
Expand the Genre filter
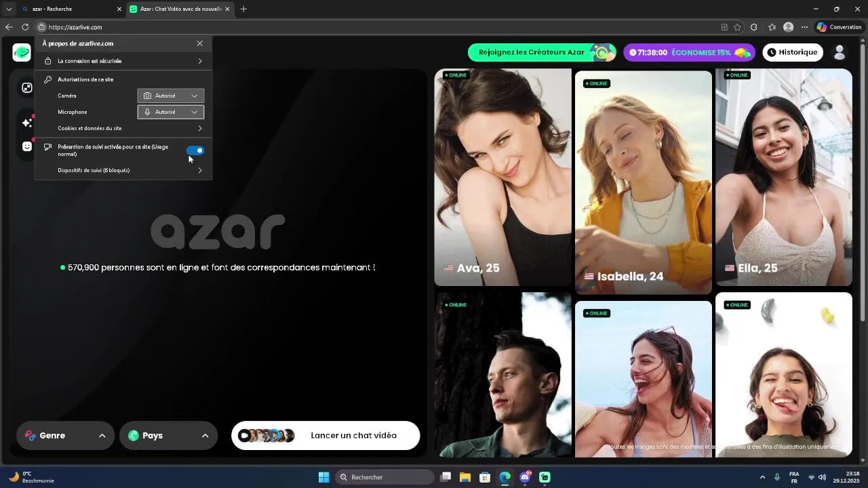tap(65, 436)
